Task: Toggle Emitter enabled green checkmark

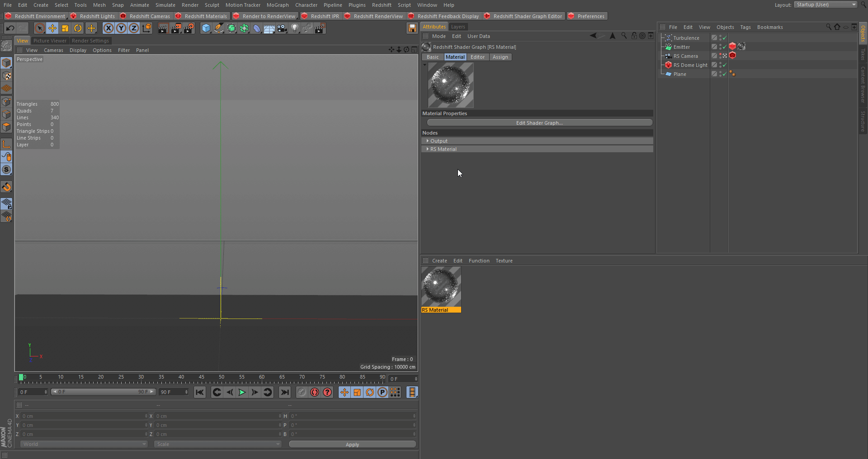Action: pos(724,47)
